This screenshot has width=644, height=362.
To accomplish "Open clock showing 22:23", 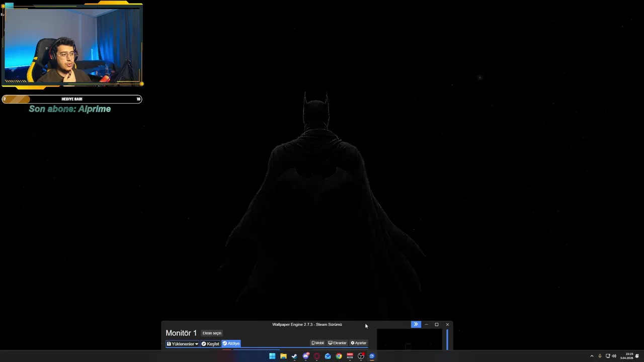I will [x=627, y=356].
